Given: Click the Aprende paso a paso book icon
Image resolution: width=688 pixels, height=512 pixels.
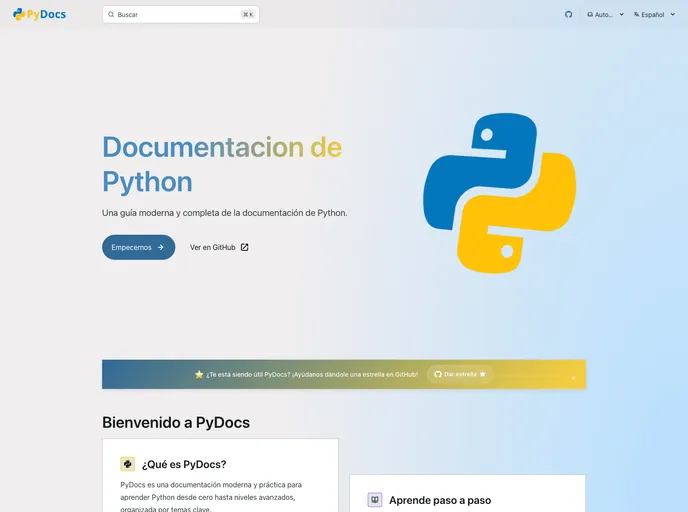Looking at the screenshot, I should click(375, 500).
